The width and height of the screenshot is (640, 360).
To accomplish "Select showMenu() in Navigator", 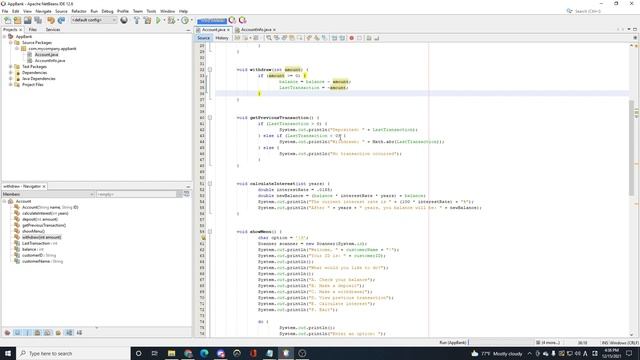I will pos(33,231).
